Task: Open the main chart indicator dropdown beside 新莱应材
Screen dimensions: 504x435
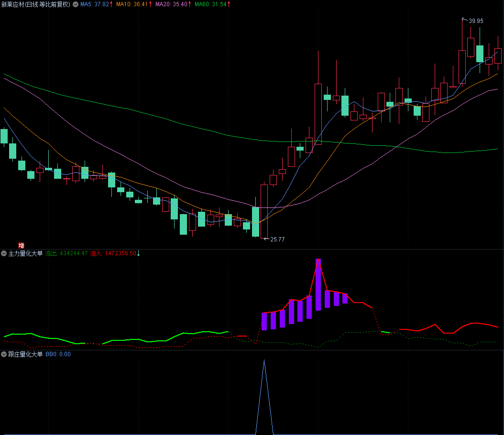Action: (x=75, y=4)
